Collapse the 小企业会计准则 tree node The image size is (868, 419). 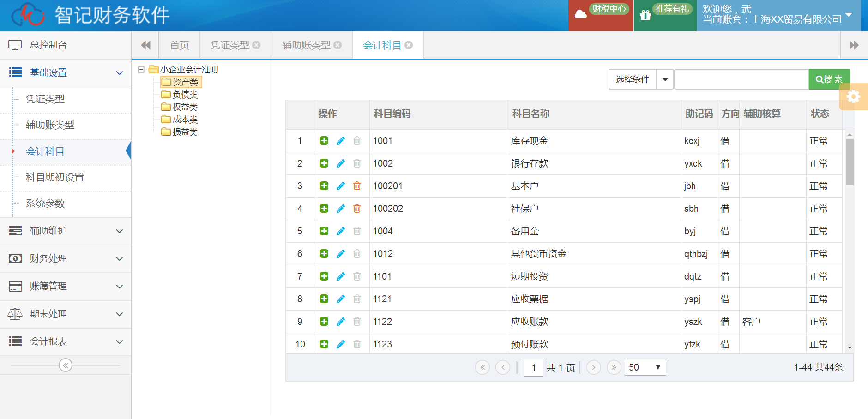coord(141,70)
